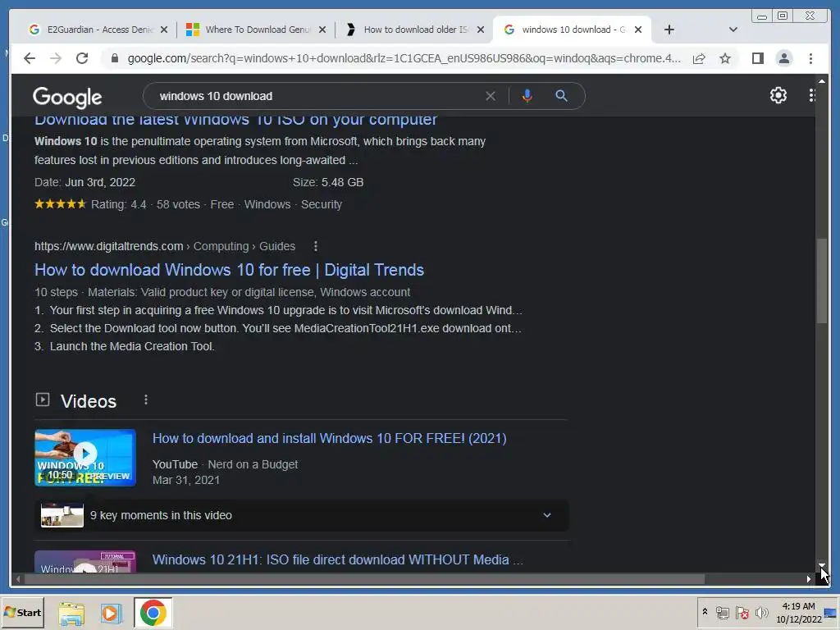Open the Windows 21H1 tutorial thumbnail
840x630 pixels.
tap(85, 562)
